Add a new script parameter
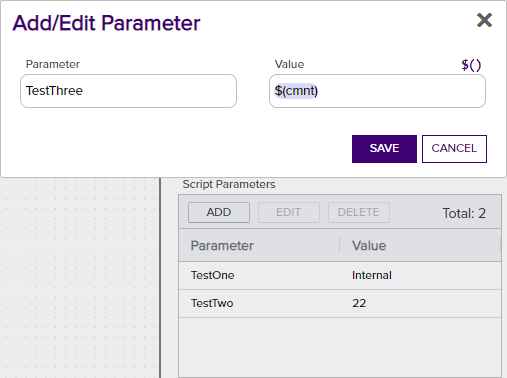The height and width of the screenshot is (378, 507). tap(219, 212)
